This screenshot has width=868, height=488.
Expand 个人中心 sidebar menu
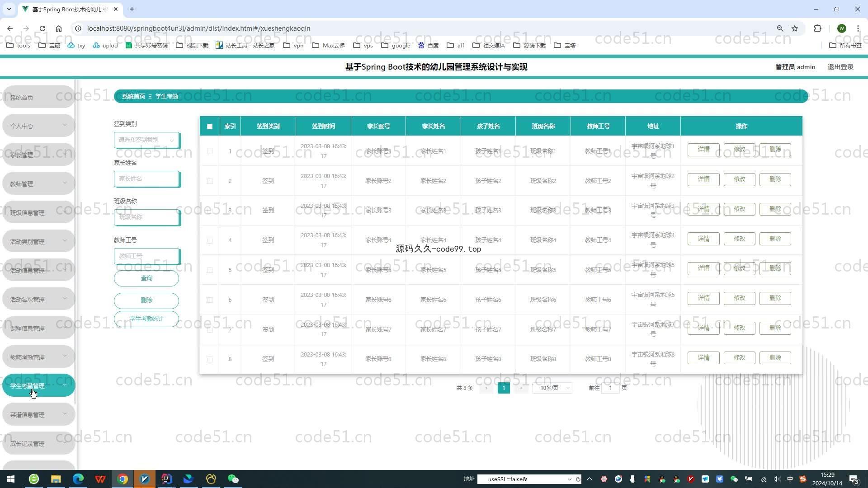pos(38,126)
